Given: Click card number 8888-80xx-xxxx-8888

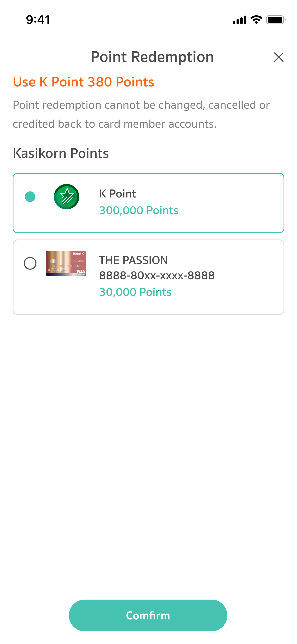Looking at the screenshot, I should click(x=157, y=275).
